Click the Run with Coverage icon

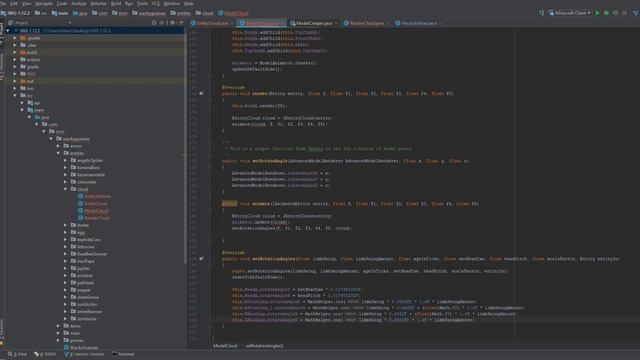616,13
